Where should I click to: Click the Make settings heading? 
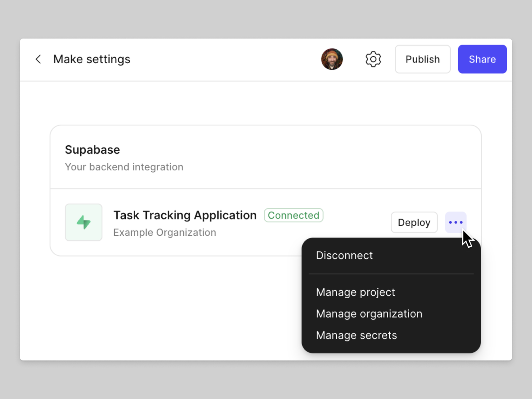91,59
